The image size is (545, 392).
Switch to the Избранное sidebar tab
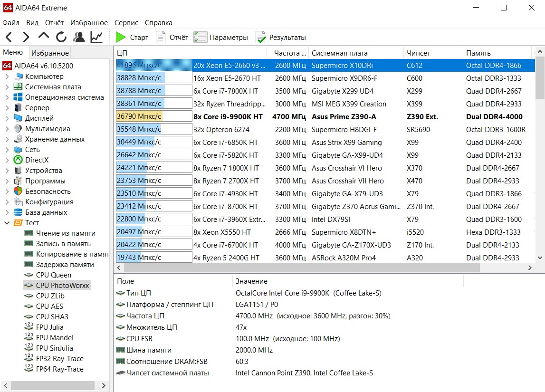coord(50,53)
